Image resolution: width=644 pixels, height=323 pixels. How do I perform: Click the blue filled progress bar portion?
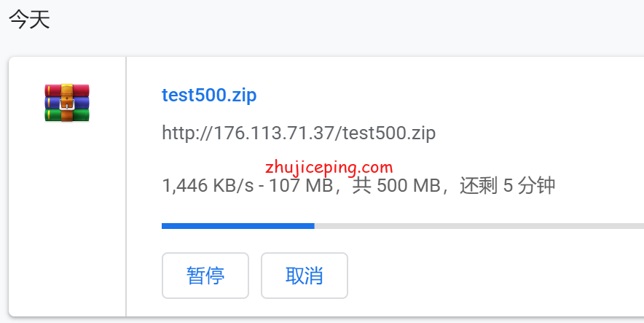click(237, 226)
